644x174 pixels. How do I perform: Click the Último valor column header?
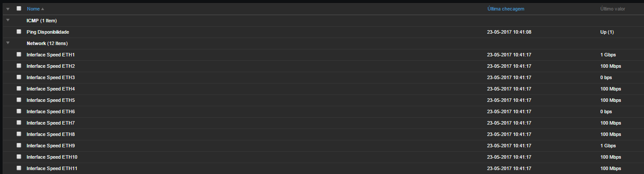point(613,9)
